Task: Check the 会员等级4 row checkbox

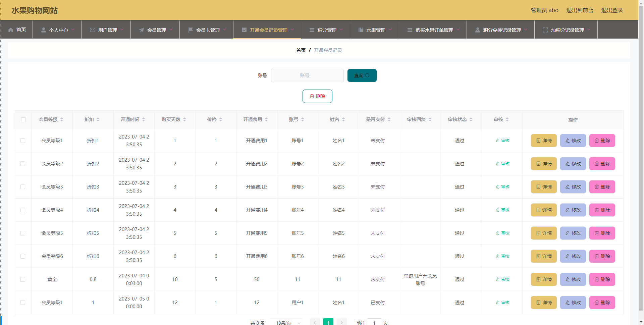Action: [x=23, y=210]
